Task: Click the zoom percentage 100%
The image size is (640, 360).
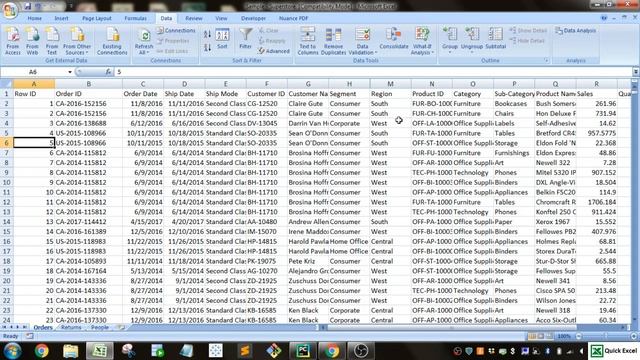Action: pyautogui.click(x=564, y=336)
